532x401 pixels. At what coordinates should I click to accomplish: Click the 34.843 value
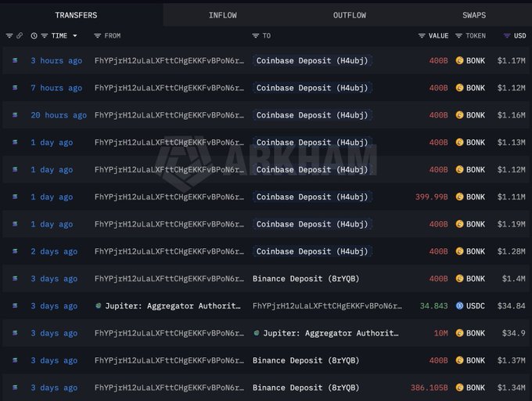coord(434,306)
